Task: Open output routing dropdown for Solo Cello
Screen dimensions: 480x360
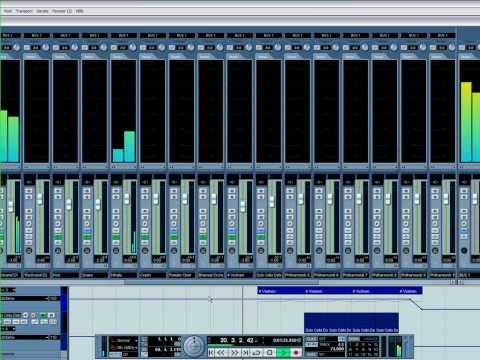Action: 268,35
